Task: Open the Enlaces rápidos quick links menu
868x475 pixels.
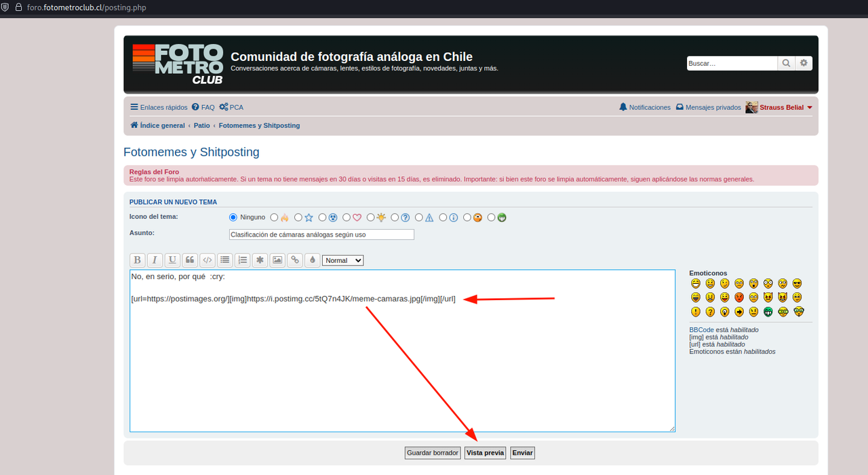Action: (x=159, y=107)
